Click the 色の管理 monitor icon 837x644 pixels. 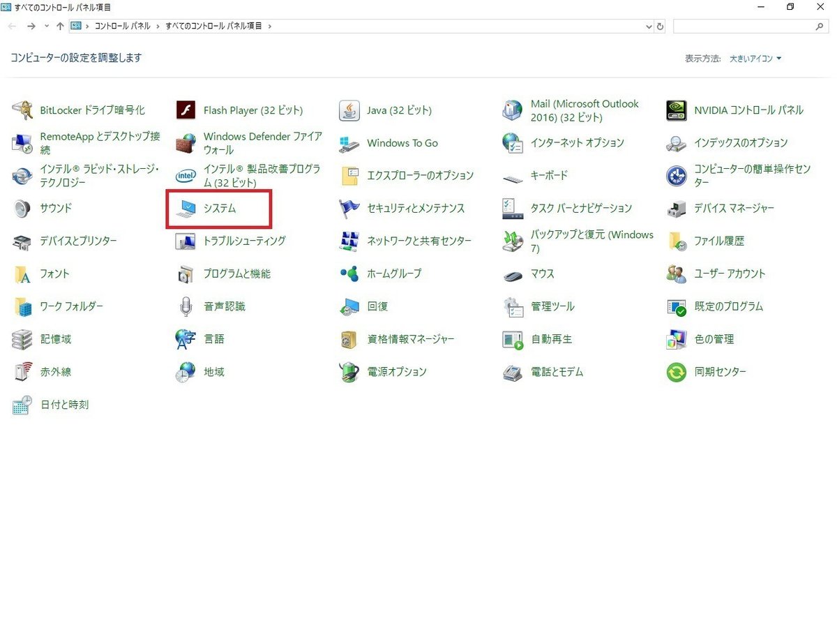pos(677,340)
